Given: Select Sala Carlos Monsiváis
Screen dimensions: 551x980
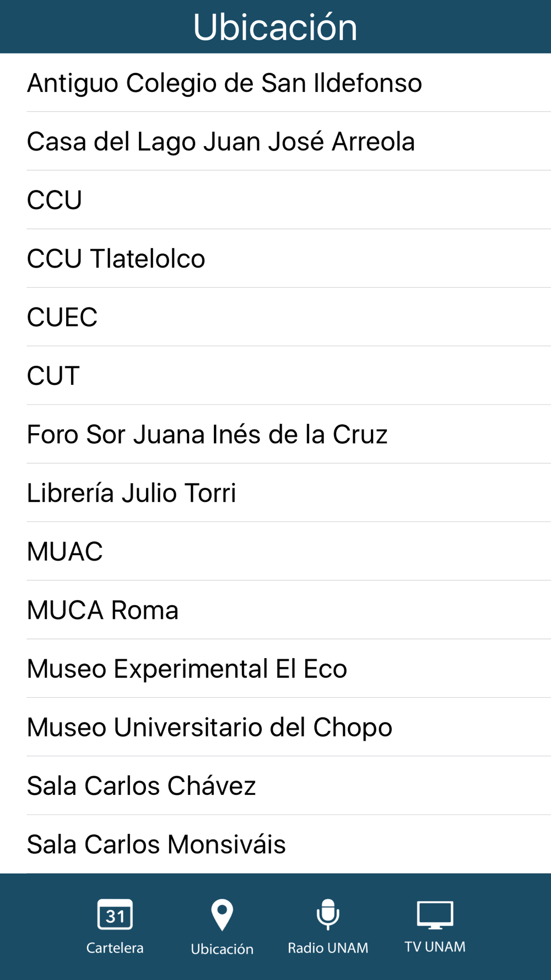Looking at the screenshot, I should (x=275, y=844).
